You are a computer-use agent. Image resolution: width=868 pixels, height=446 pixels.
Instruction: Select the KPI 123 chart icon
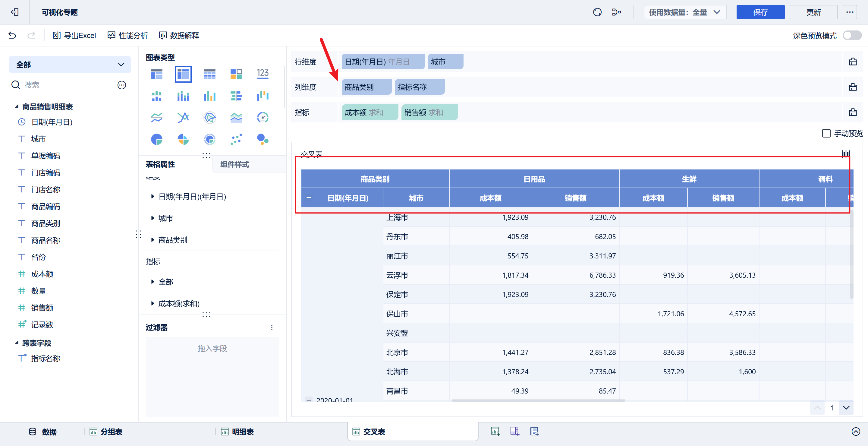(x=263, y=74)
